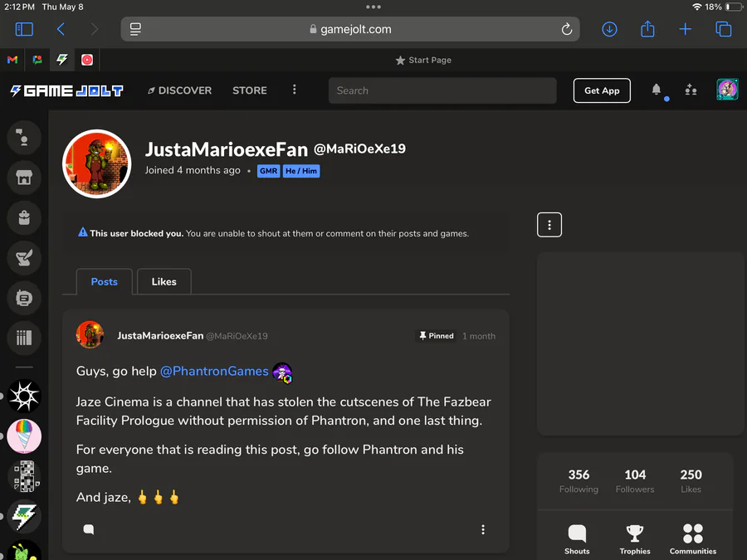Expand the navbar more options menu
The image size is (747, 560).
click(294, 90)
